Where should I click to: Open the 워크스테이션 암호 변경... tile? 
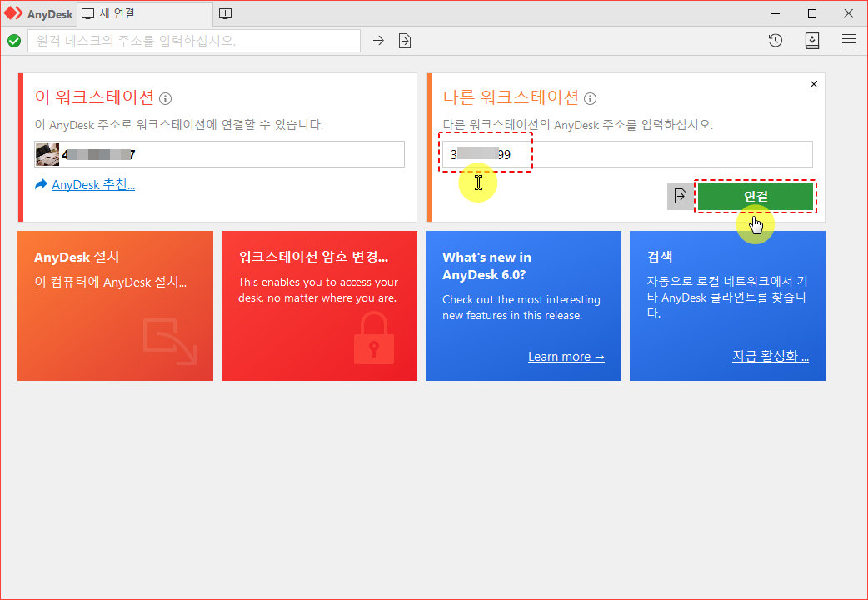tap(319, 306)
